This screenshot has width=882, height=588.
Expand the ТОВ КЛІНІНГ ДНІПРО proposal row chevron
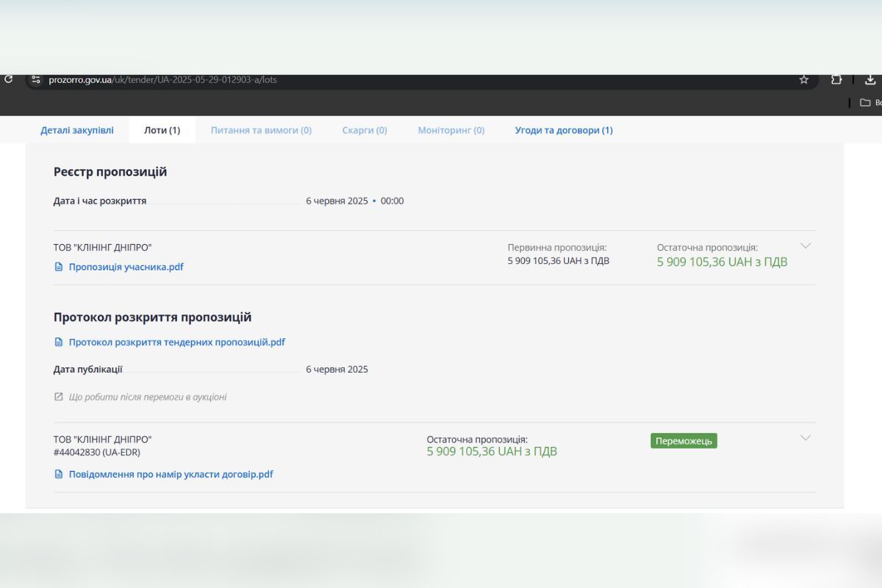click(x=805, y=246)
